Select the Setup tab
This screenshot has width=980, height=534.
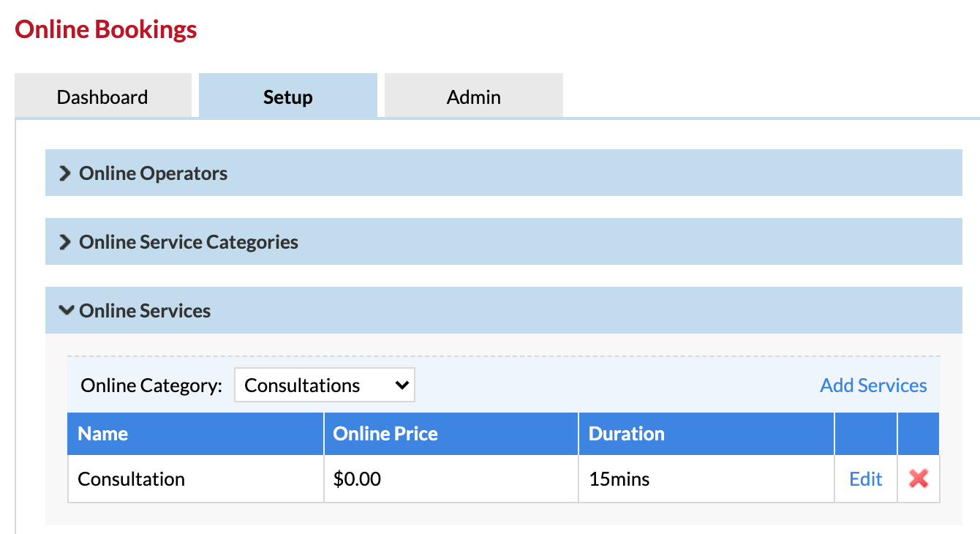click(288, 97)
